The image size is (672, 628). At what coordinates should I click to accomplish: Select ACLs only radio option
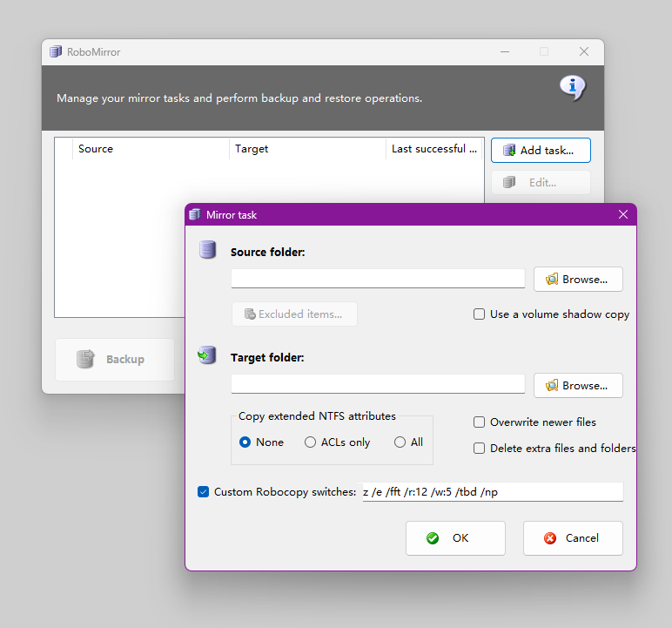(x=311, y=442)
